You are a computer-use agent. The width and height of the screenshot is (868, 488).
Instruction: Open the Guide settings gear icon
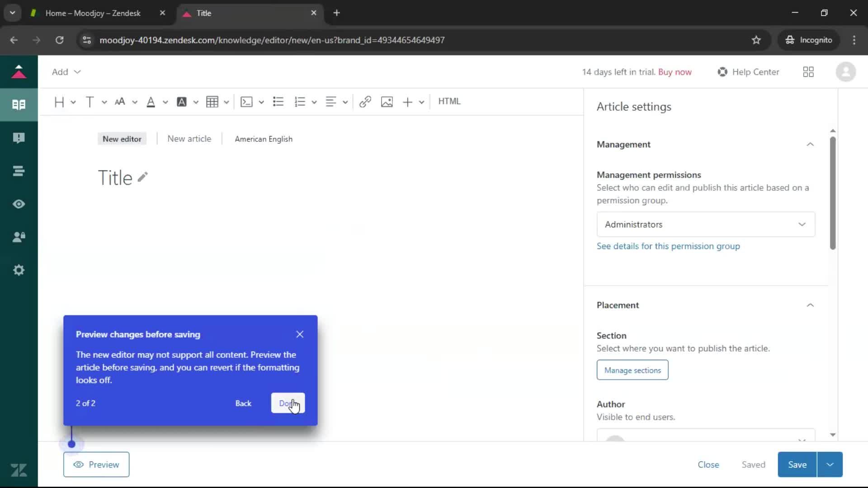(19, 270)
